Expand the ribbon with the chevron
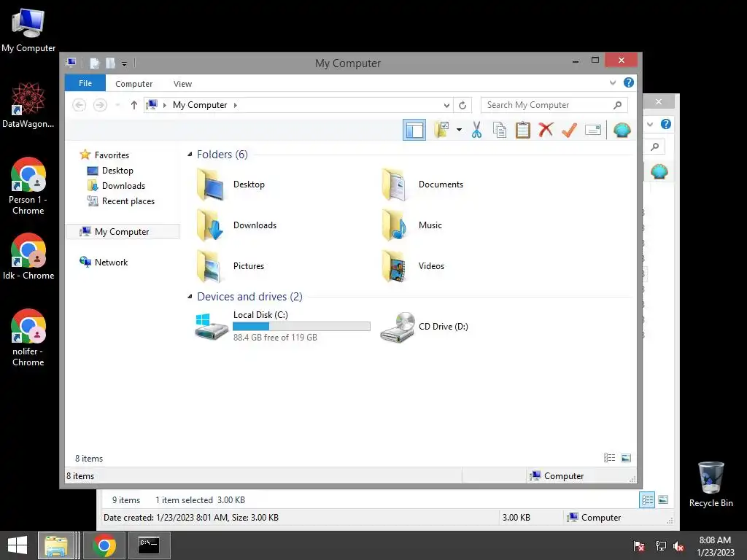The image size is (747, 560). (x=613, y=83)
